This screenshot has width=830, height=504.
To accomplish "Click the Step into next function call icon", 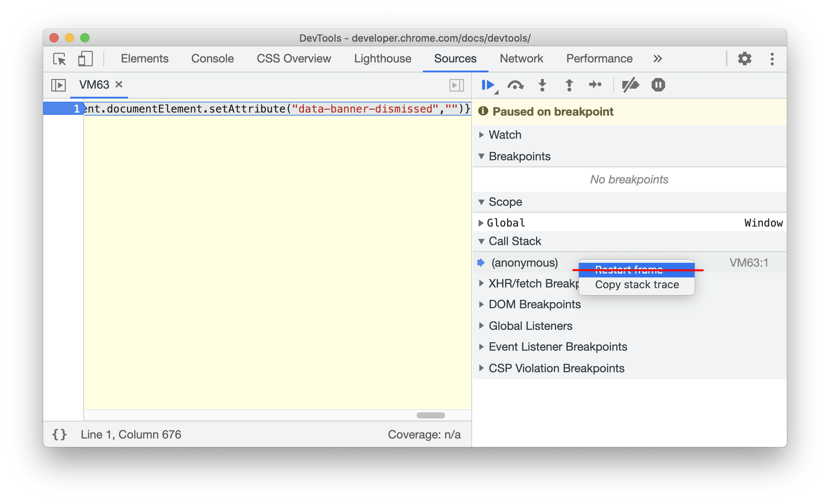I will click(x=541, y=85).
